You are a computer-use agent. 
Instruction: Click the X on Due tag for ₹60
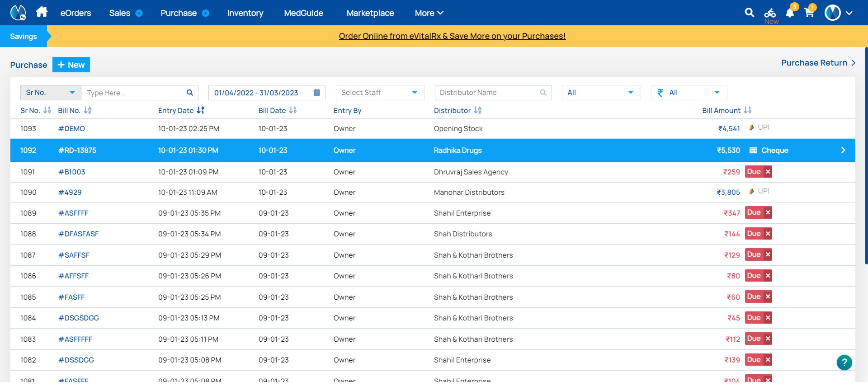tap(768, 297)
